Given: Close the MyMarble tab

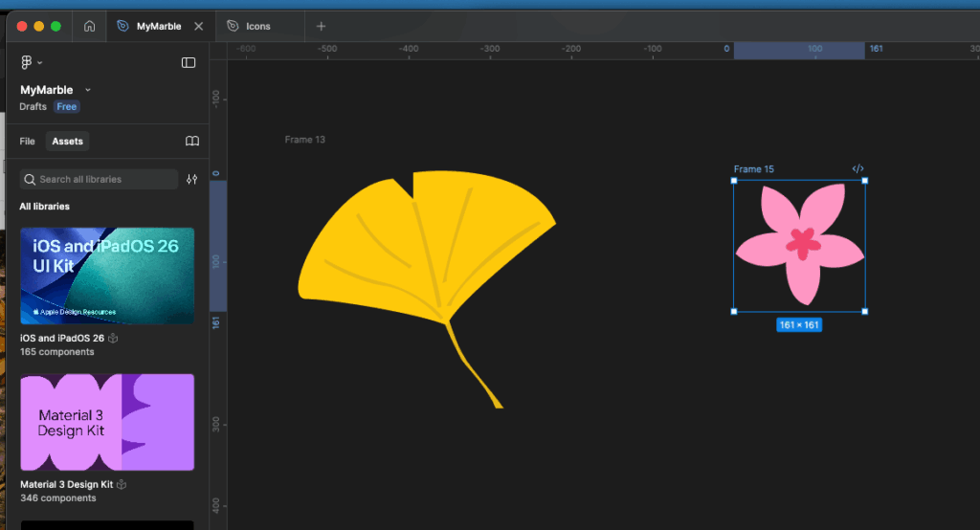Looking at the screenshot, I should 199,27.
